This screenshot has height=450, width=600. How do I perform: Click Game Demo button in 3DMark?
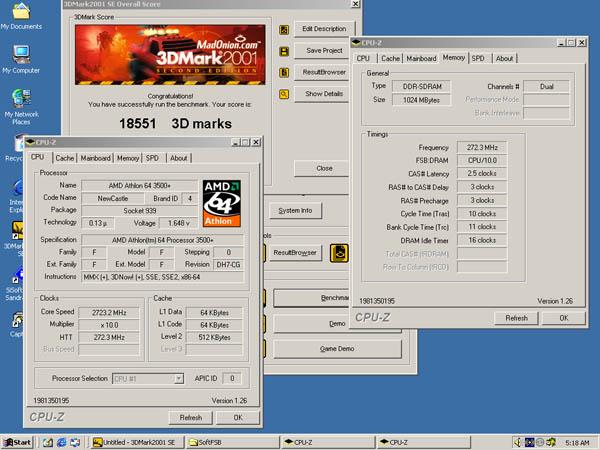[x=338, y=349]
